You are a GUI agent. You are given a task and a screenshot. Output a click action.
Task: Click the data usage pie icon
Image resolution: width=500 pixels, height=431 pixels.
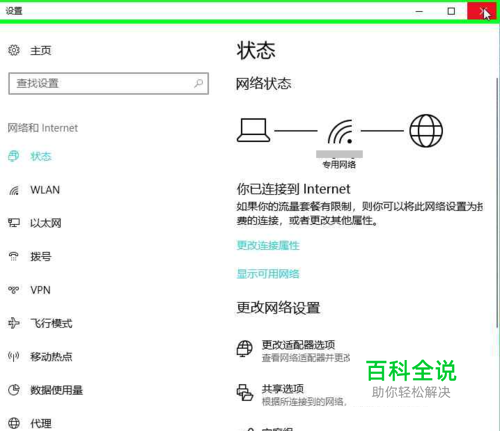click(14, 390)
